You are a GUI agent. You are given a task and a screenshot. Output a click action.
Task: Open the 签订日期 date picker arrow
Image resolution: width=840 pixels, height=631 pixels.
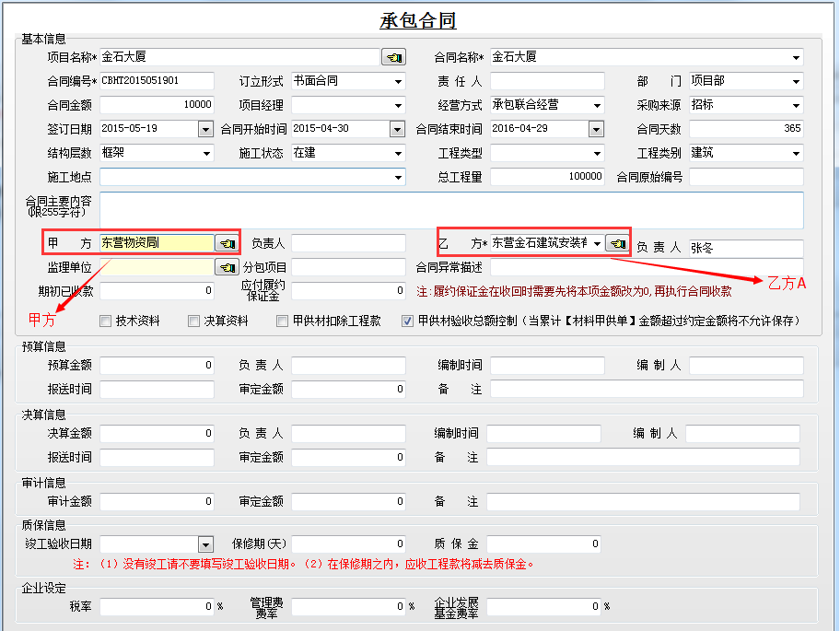(x=205, y=129)
